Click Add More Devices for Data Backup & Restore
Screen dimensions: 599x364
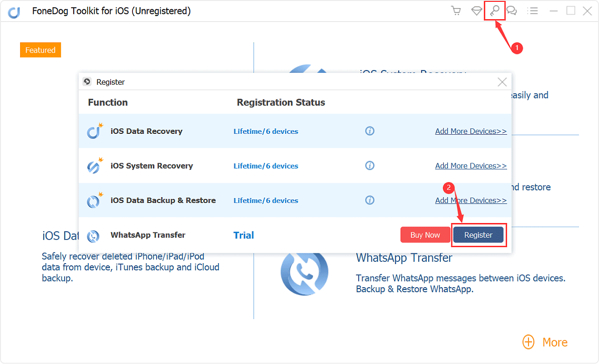471,200
